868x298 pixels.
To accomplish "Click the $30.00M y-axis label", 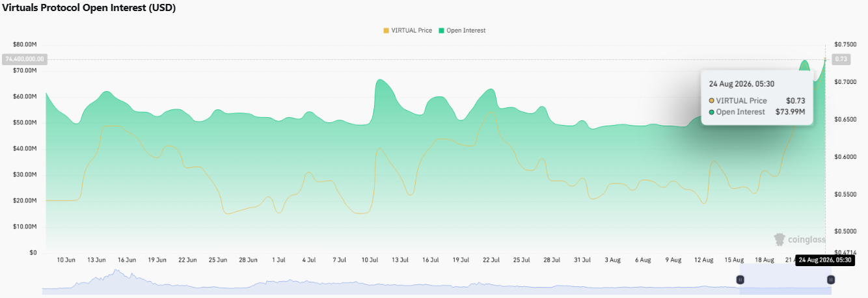I will (x=25, y=174).
